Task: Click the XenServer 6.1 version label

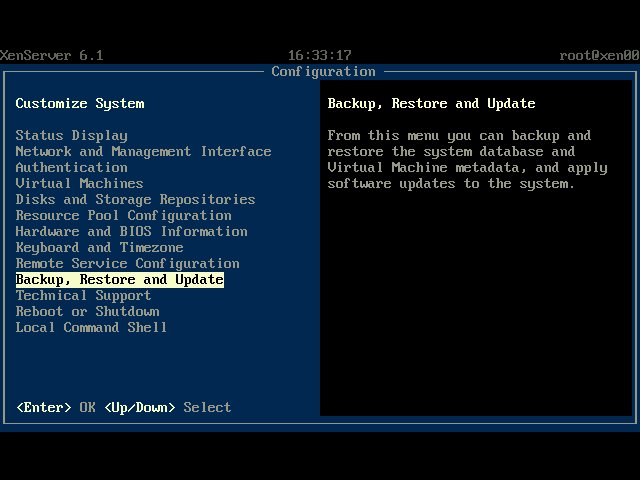Action: click(51, 55)
